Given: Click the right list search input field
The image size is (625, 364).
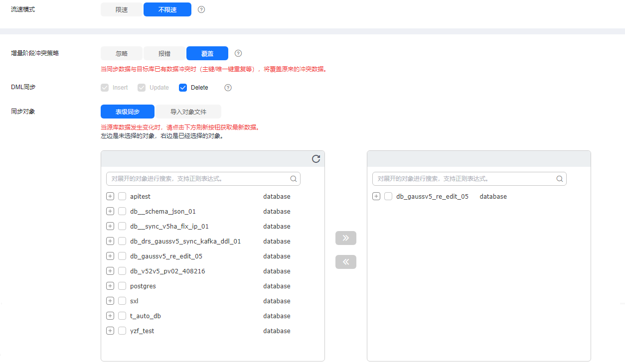Looking at the screenshot, I should (469, 179).
